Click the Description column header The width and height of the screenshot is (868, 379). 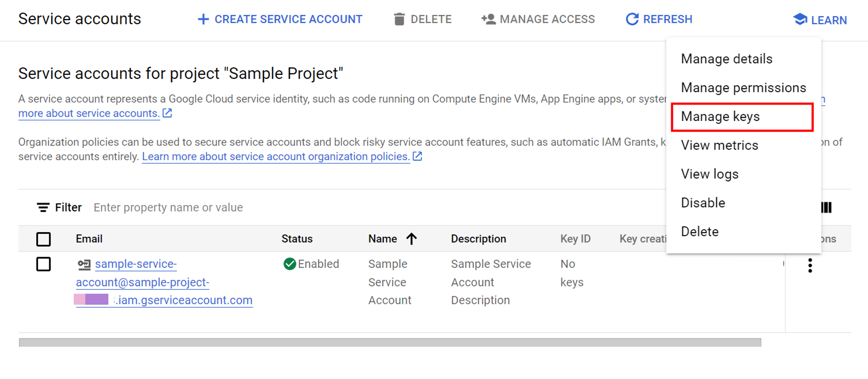[x=479, y=238]
